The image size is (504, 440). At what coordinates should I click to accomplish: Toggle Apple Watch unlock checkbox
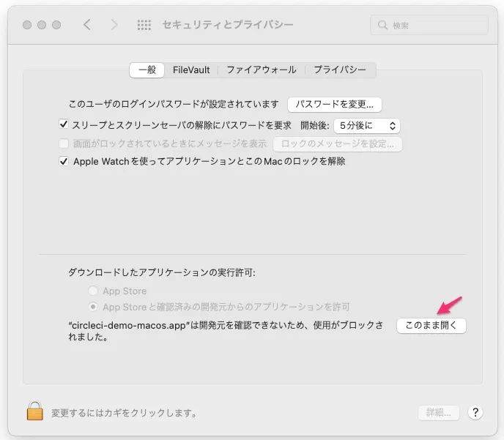click(x=64, y=161)
